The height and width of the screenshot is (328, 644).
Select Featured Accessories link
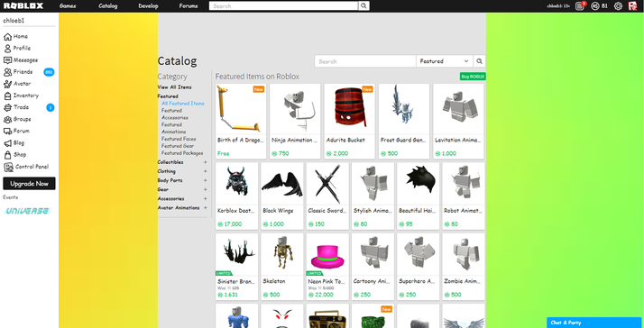(x=175, y=114)
